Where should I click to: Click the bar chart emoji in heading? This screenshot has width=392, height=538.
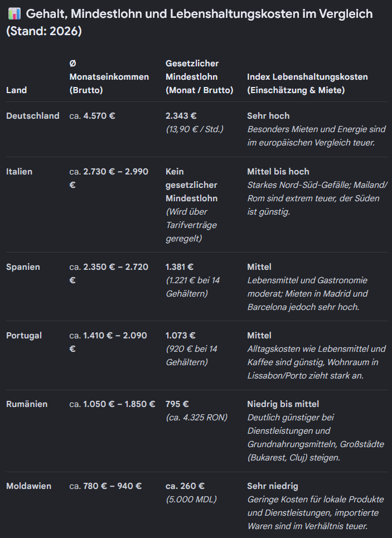pos(14,14)
